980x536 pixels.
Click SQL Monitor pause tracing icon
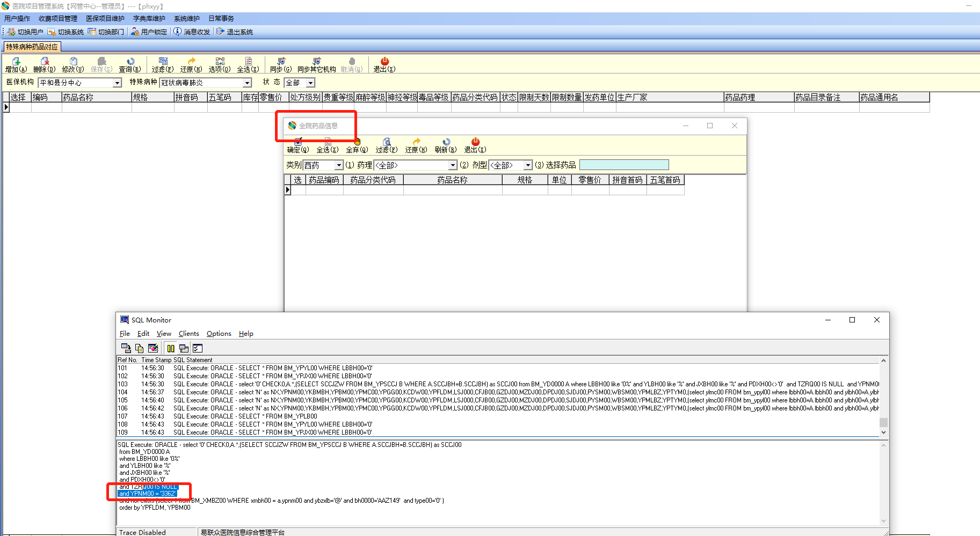point(171,348)
